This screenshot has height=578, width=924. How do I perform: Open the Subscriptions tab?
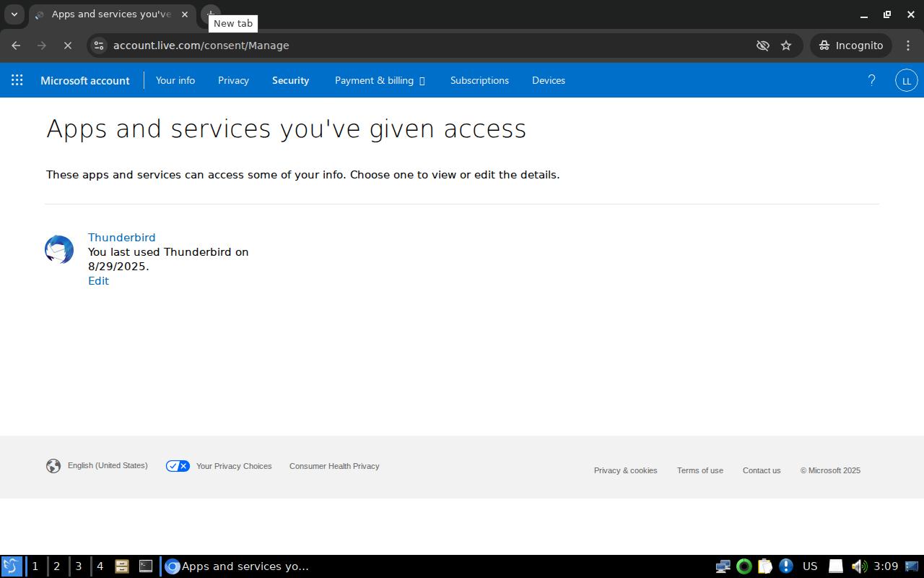point(479,80)
